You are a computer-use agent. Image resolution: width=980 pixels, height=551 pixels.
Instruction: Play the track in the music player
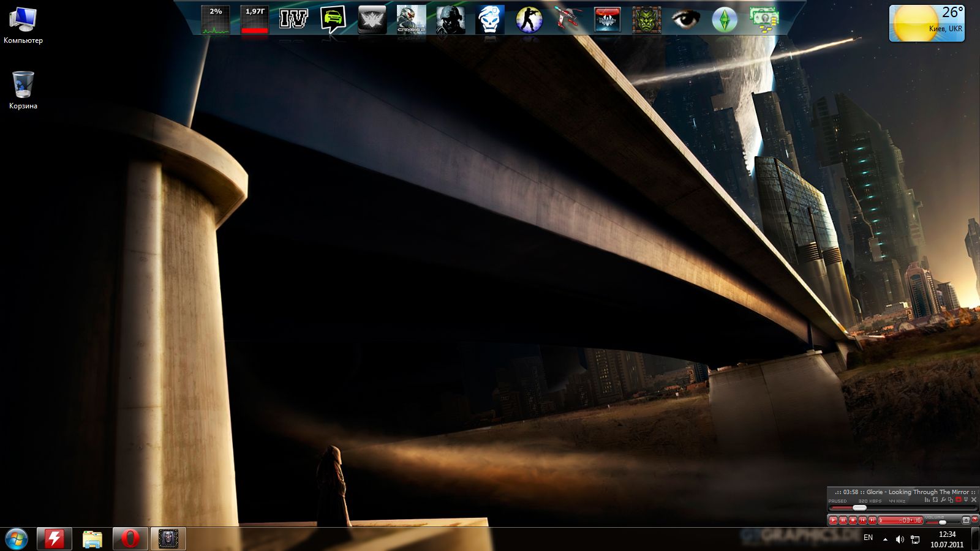tap(833, 520)
